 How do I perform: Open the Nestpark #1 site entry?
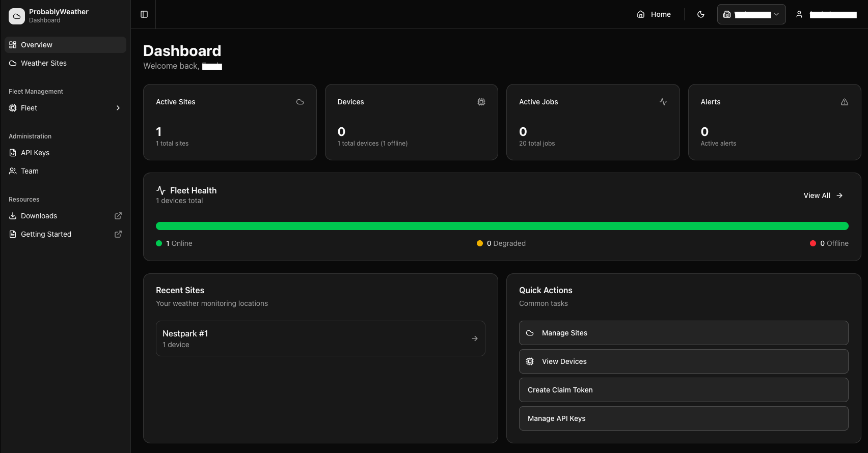click(x=320, y=338)
